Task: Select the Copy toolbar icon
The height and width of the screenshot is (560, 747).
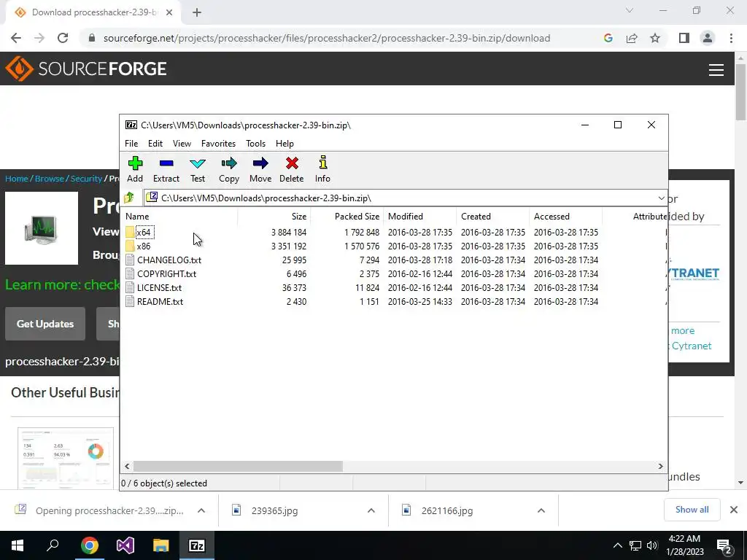Action: [x=228, y=164]
